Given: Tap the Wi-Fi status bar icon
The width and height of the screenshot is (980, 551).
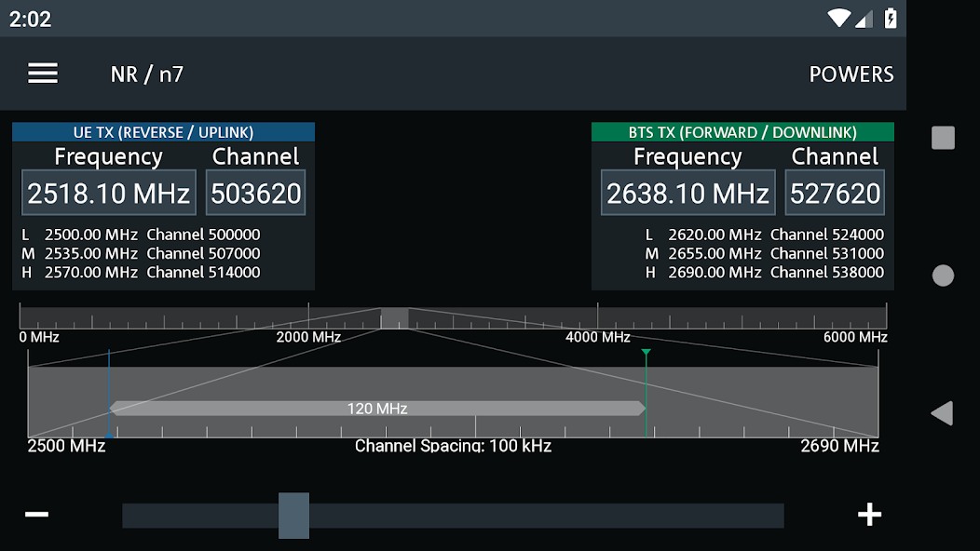Looking at the screenshot, I should [837, 17].
